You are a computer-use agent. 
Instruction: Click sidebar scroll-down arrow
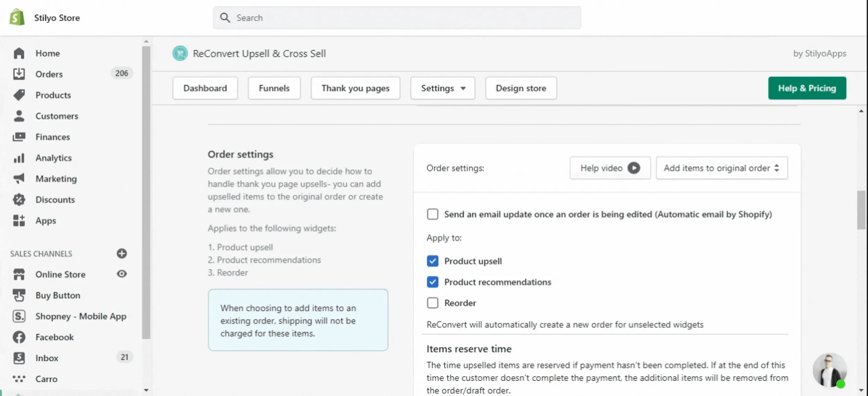point(146,390)
